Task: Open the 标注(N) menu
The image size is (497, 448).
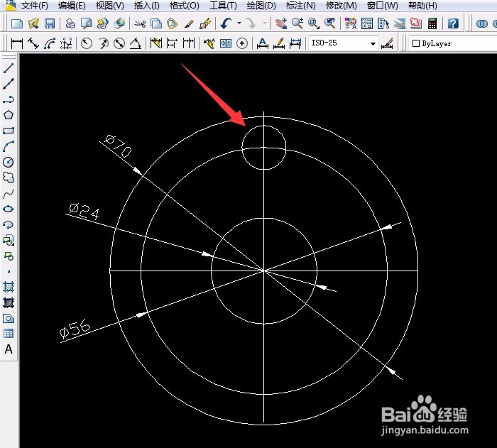Action: (300, 6)
